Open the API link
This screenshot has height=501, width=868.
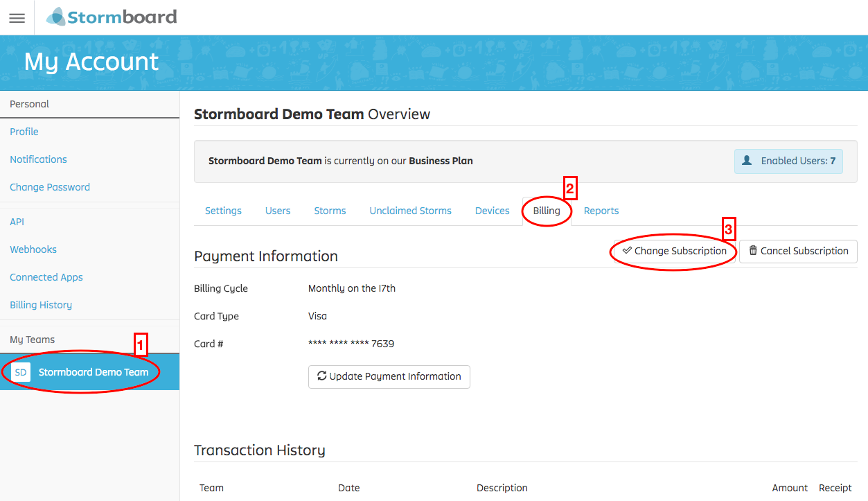(x=17, y=222)
